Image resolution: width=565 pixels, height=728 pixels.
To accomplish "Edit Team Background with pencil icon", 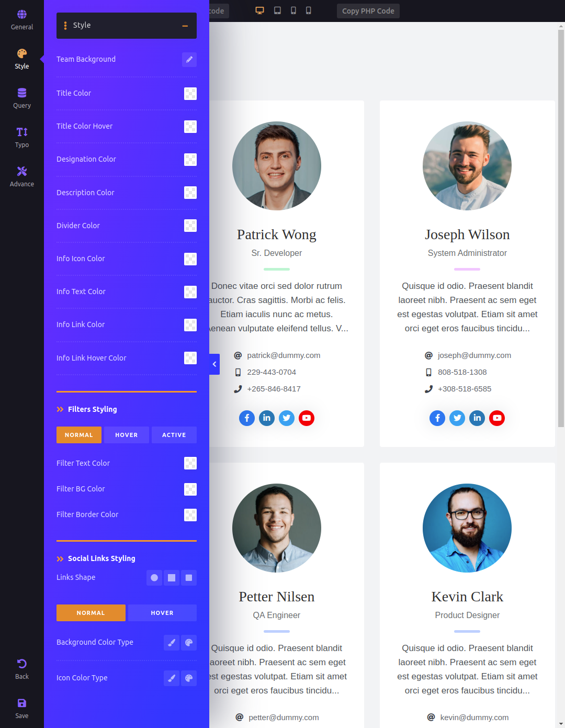I will click(189, 60).
